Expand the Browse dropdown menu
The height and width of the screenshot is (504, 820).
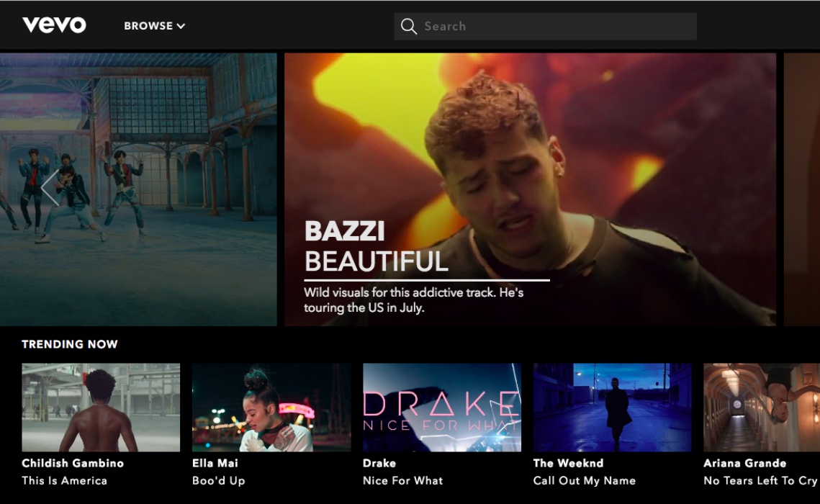pyautogui.click(x=148, y=26)
